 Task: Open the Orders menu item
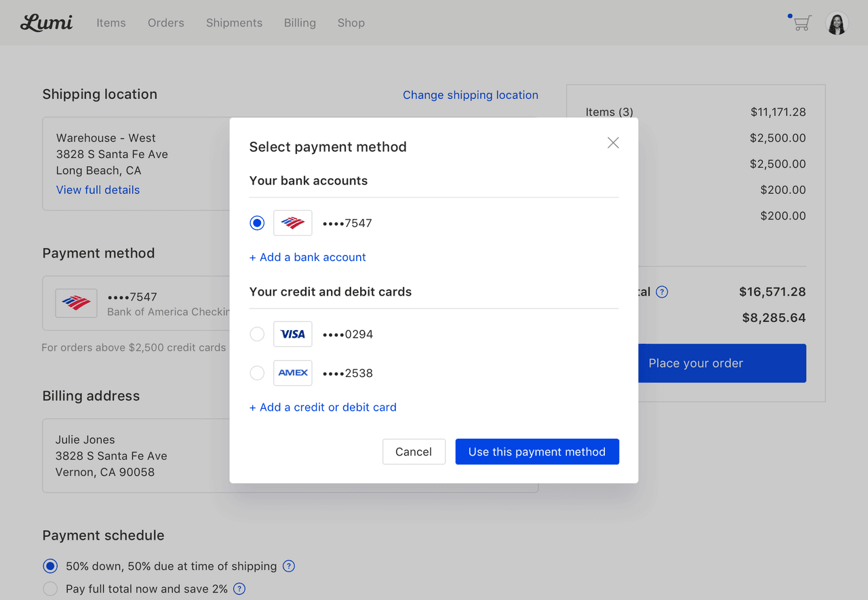pos(166,23)
